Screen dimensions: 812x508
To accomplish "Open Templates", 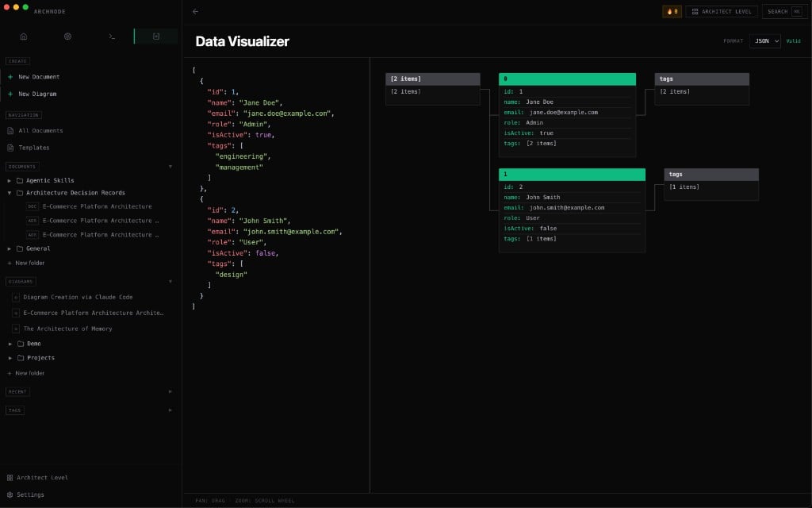I will pos(33,148).
